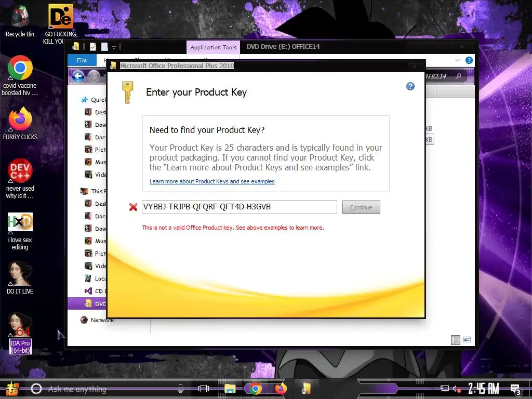The height and width of the screenshot is (399, 532).
Task: Select Music under Quick access
Action: [96, 162]
